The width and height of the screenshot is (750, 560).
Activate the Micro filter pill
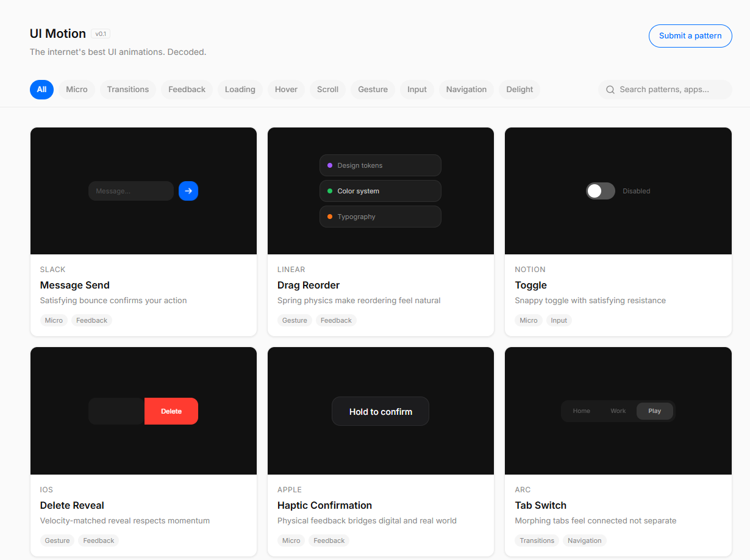76,89
